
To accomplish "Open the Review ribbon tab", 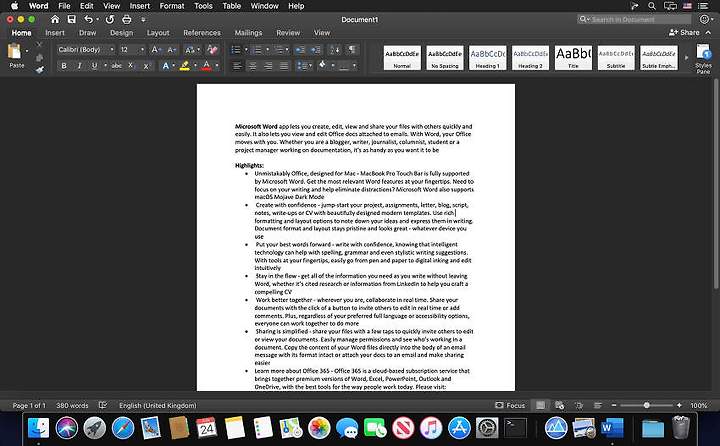I will pyautogui.click(x=288, y=33).
